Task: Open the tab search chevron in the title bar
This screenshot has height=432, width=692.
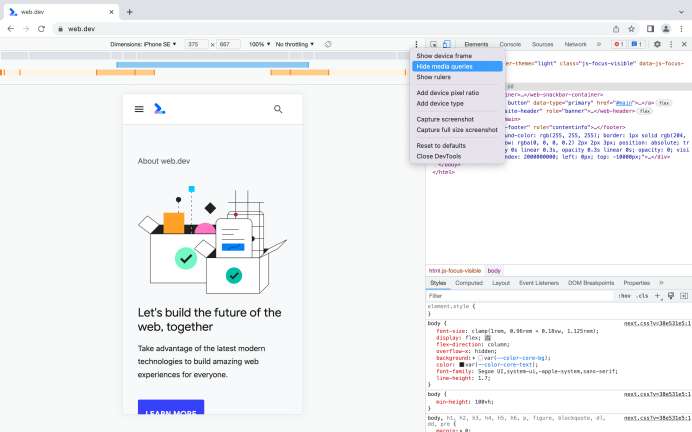Action: pyautogui.click(x=682, y=12)
